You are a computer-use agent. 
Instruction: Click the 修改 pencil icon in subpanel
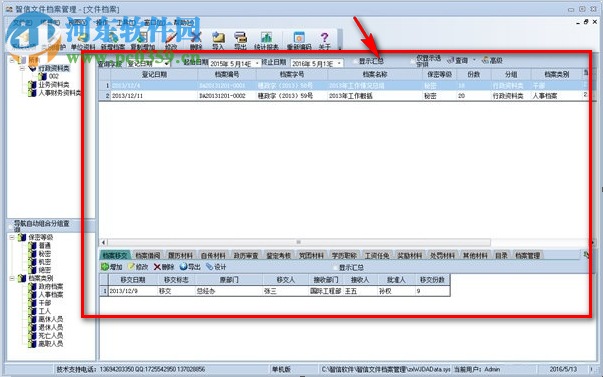click(131, 267)
